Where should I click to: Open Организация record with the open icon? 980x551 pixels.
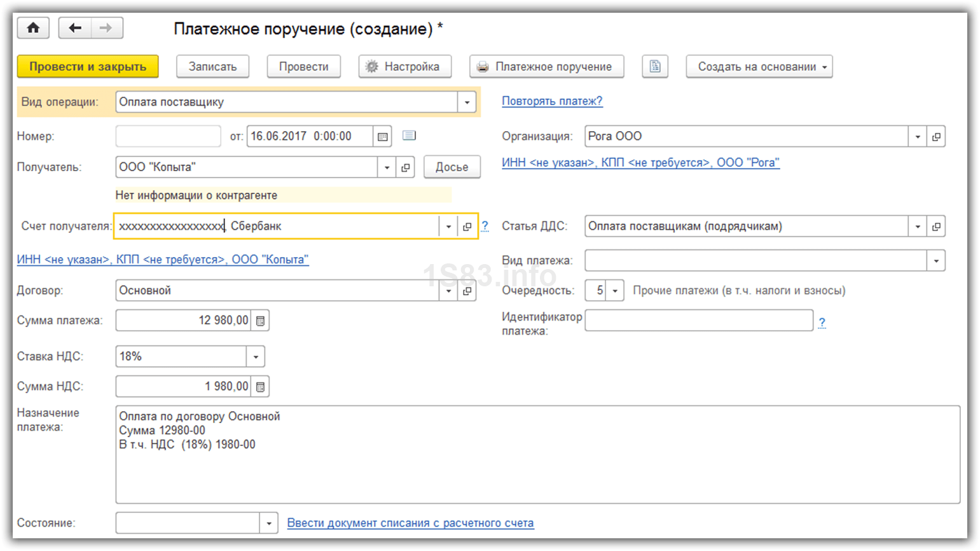pos(936,136)
